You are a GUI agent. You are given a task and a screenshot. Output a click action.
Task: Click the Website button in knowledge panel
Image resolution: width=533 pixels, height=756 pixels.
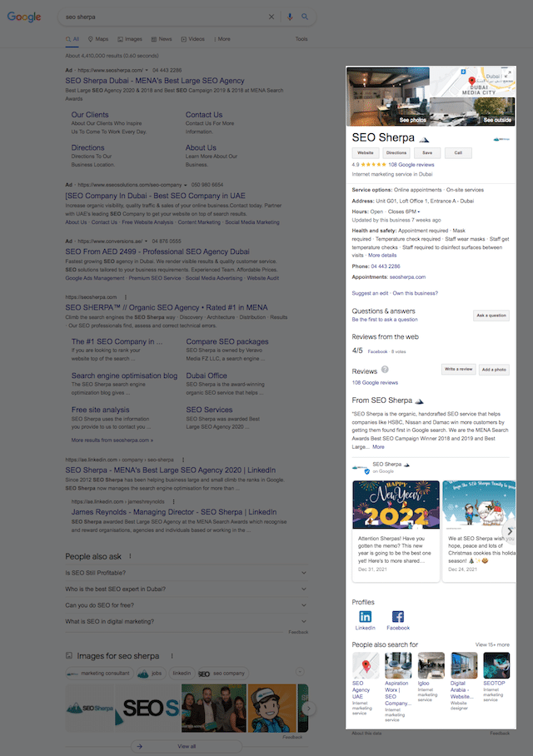click(x=365, y=153)
